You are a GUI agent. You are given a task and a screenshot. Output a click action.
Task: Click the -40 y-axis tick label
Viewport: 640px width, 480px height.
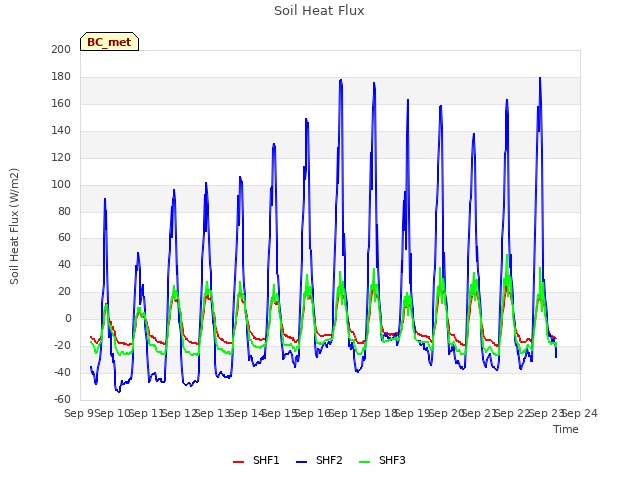[62, 372]
